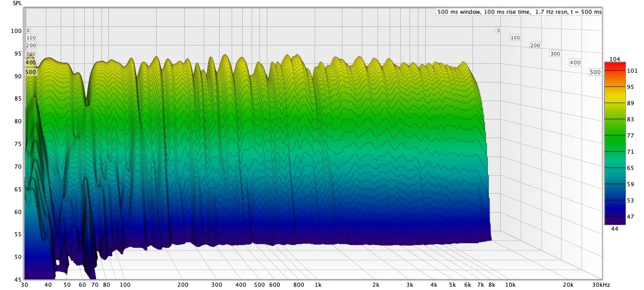Click the 101 value on colour legend
The width and height of the screenshot is (644, 290).
tap(632, 71)
